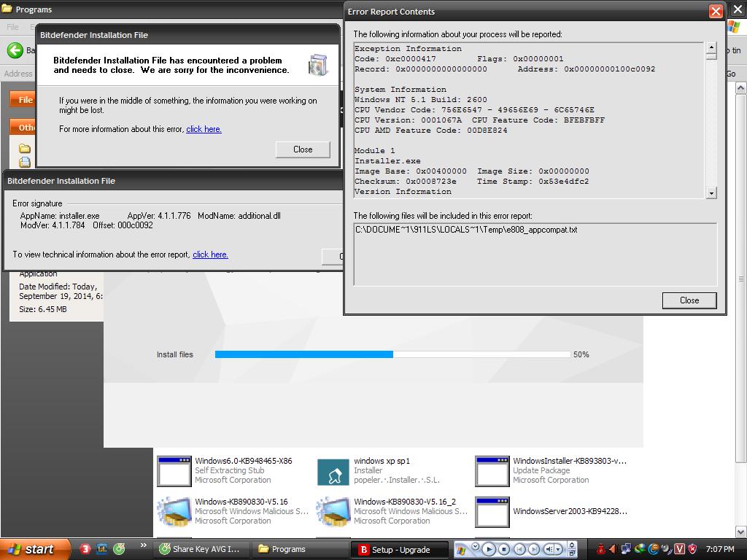
Task: Switch to Setup - Upgrade taskbar button
Action: (399, 550)
